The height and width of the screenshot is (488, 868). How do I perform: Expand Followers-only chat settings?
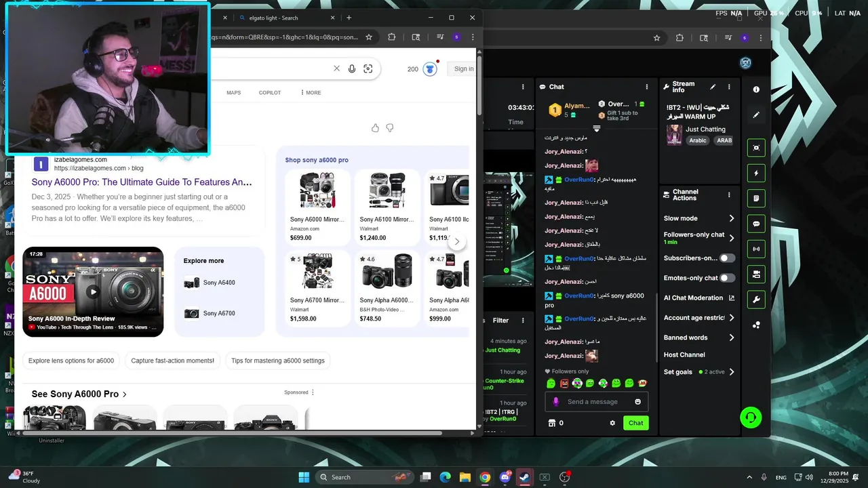699,238
